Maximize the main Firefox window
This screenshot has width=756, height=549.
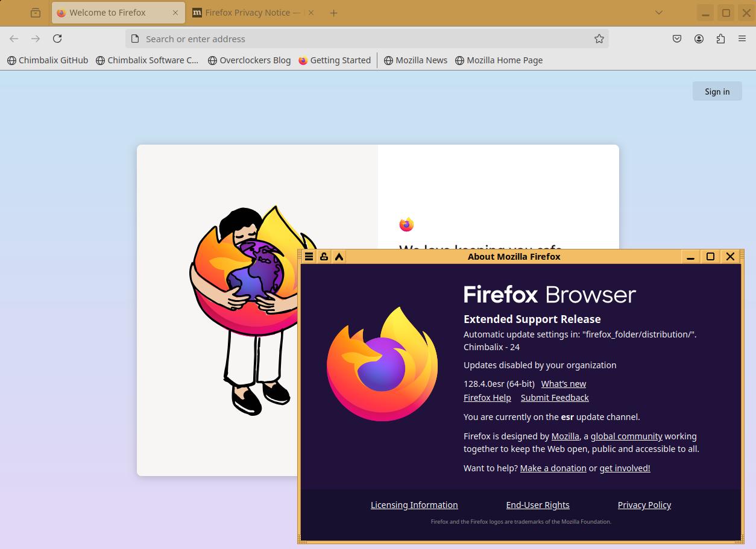(726, 13)
